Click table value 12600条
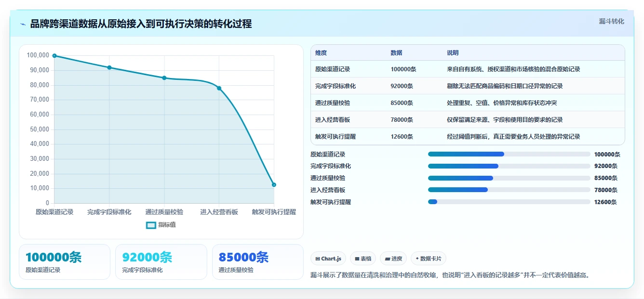 click(402, 137)
